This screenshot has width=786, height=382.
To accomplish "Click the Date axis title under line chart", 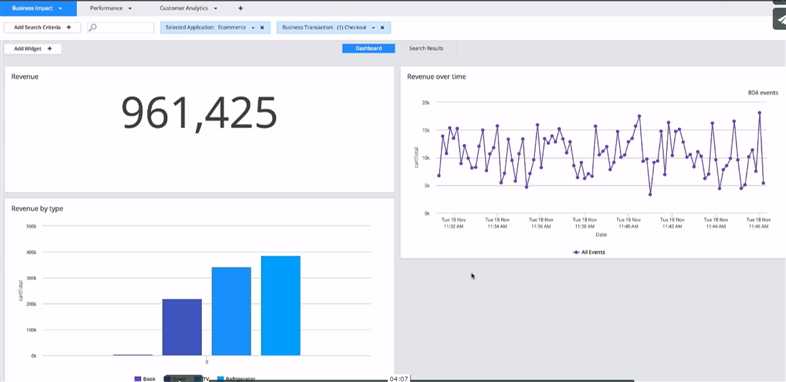I will [x=601, y=234].
